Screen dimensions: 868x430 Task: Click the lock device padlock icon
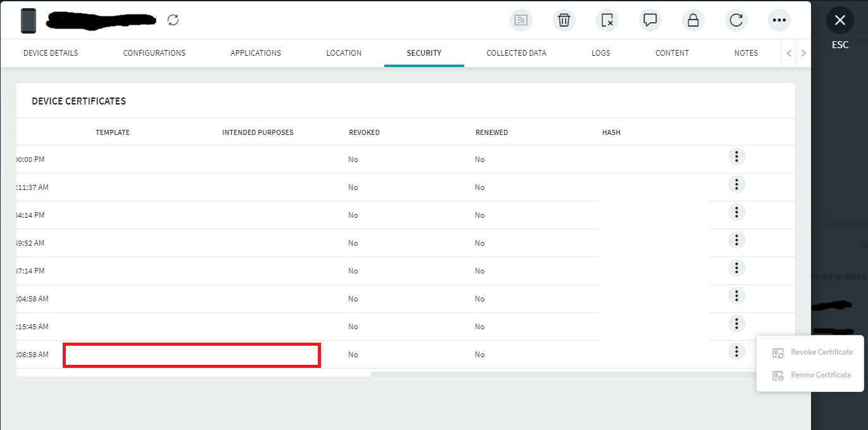click(693, 20)
